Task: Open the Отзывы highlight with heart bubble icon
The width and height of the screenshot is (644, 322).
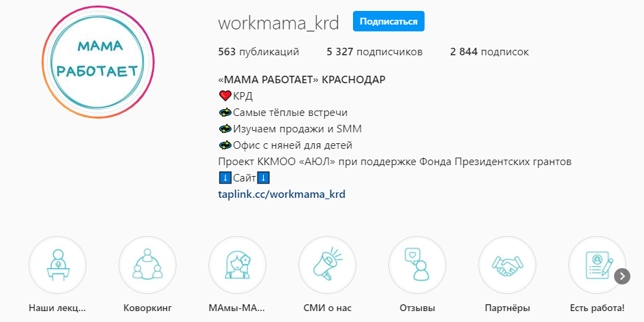Action: [x=417, y=265]
